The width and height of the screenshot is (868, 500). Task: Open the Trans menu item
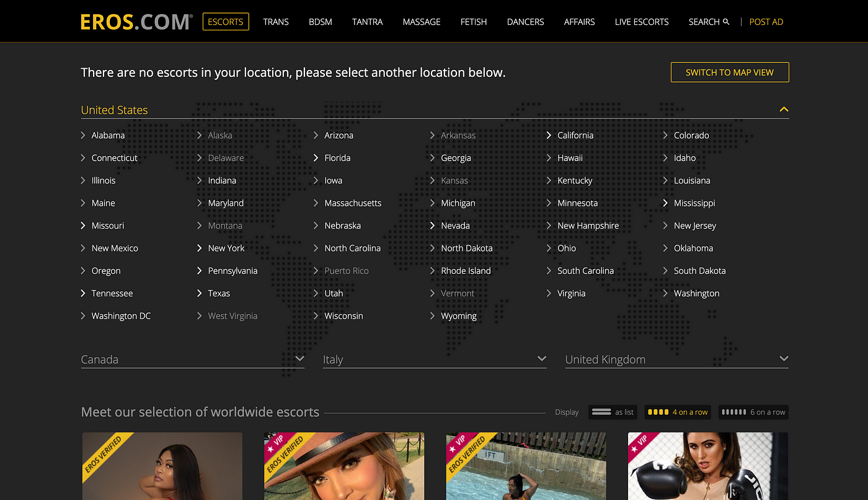276,22
